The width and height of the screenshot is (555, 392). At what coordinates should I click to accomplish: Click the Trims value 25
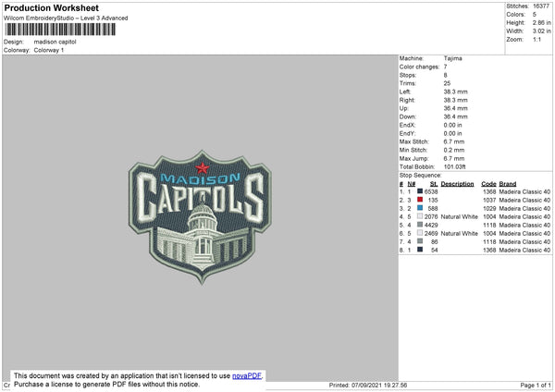[x=447, y=83]
